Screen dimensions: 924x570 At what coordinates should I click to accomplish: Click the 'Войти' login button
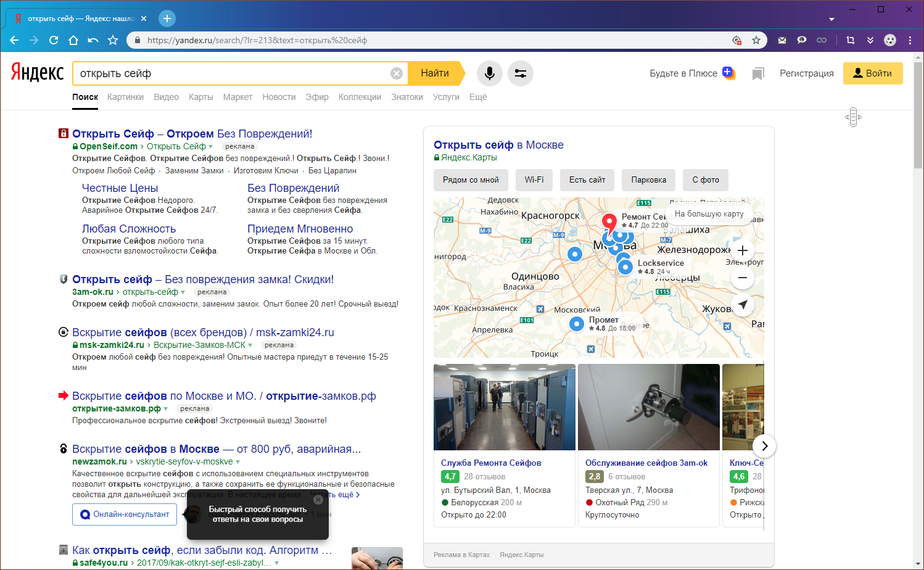873,73
